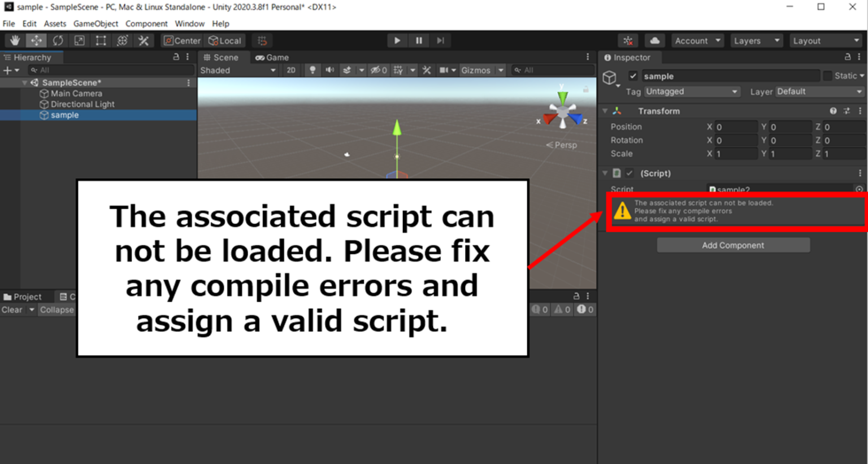
Task: Select Main Camera in Hierarchy
Action: click(76, 93)
